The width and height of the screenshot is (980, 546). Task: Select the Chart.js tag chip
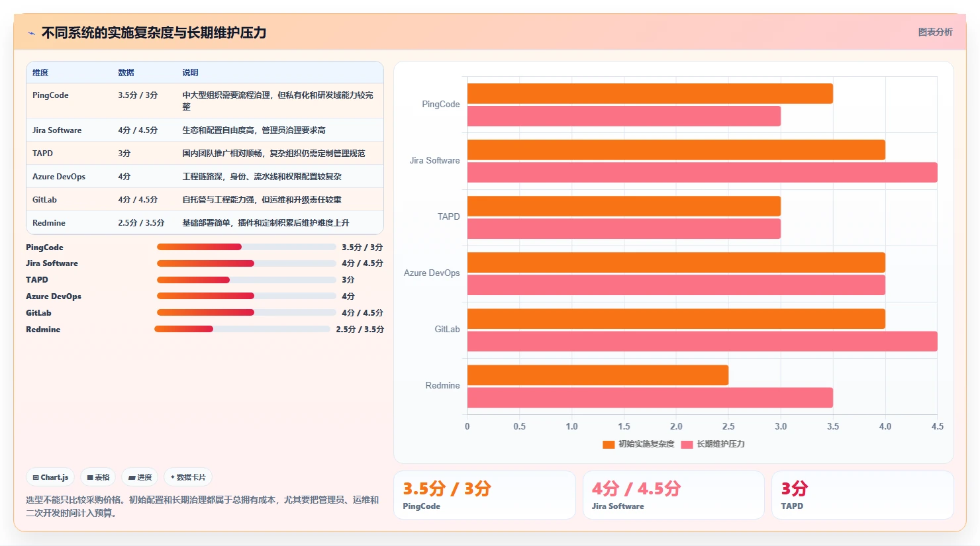[x=50, y=477]
